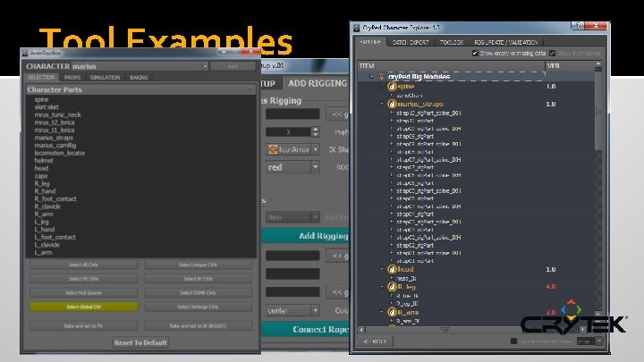
Task: Select helmet in Character Parts list
Action: click(x=44, y=161)
